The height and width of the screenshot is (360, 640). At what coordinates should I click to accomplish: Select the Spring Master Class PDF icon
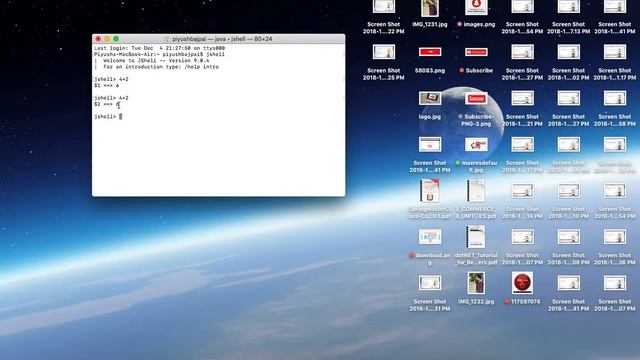(x=430, y=191)
